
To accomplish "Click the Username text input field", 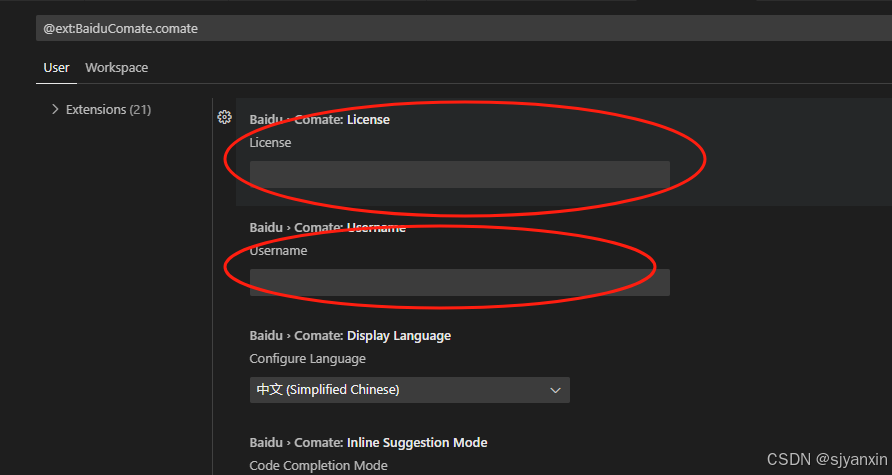I will 460,282.
